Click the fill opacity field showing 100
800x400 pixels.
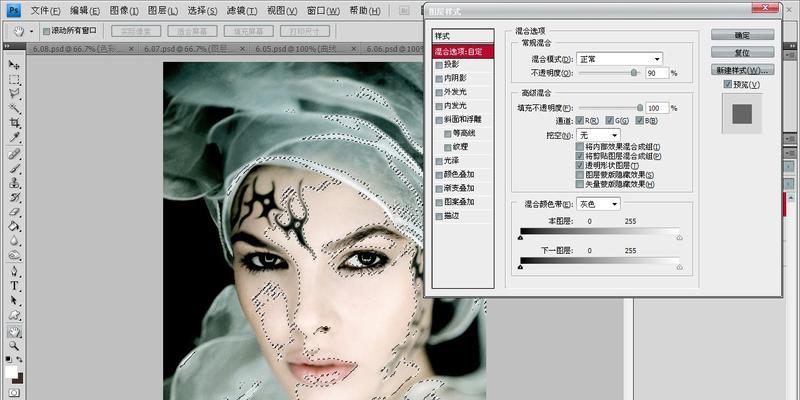657,108
